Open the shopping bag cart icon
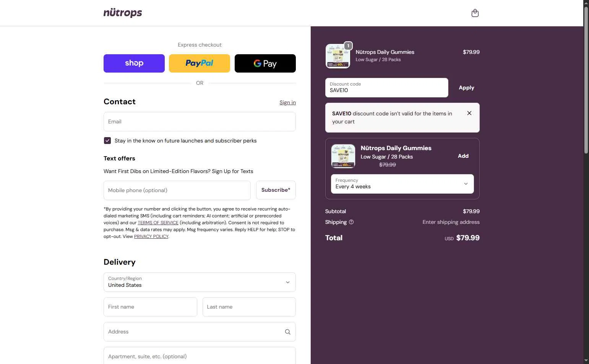 (x=475, y=13)
